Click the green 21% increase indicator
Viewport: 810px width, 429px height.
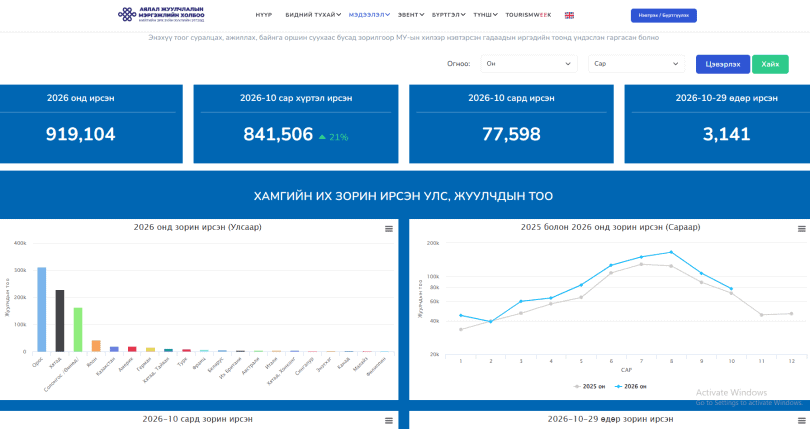[x=334, y=137]
